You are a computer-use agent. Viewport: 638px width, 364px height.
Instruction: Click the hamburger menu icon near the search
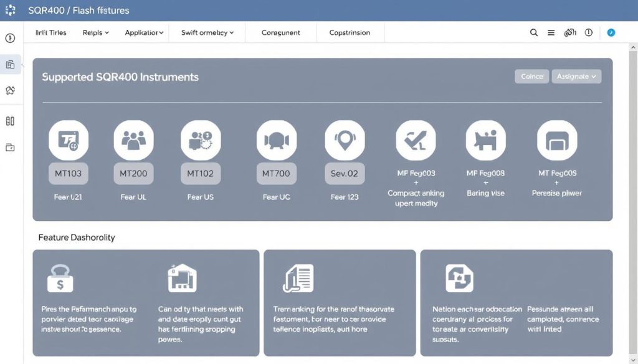[551, 32]
